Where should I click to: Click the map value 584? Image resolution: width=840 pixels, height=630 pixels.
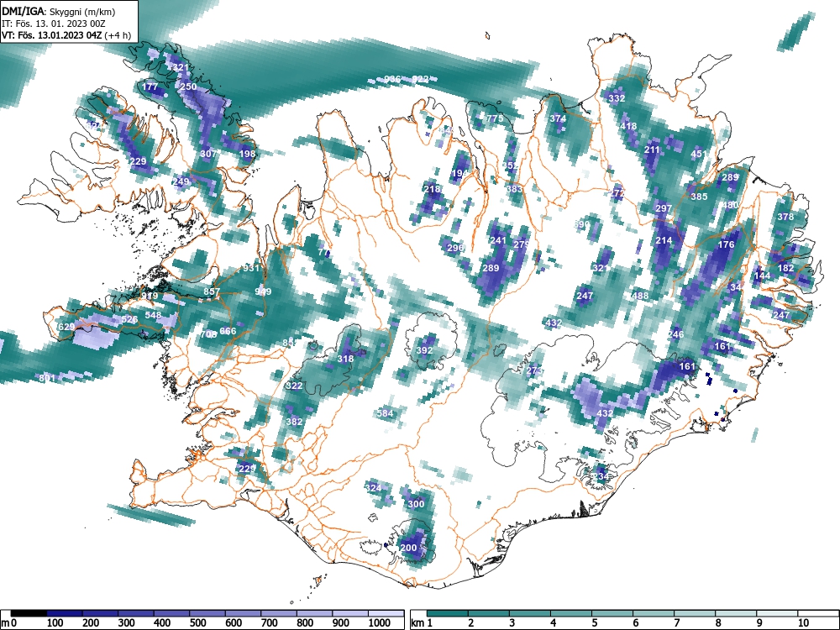386,413
